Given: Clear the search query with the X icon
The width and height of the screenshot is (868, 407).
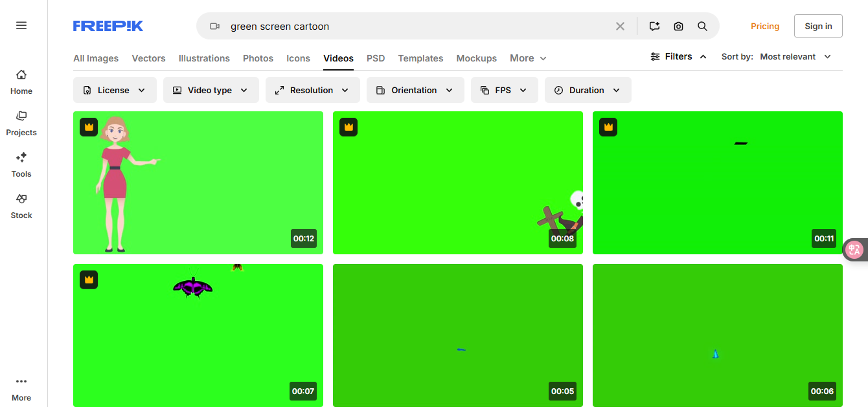Looking at the screenshot, I should point(620,26).
